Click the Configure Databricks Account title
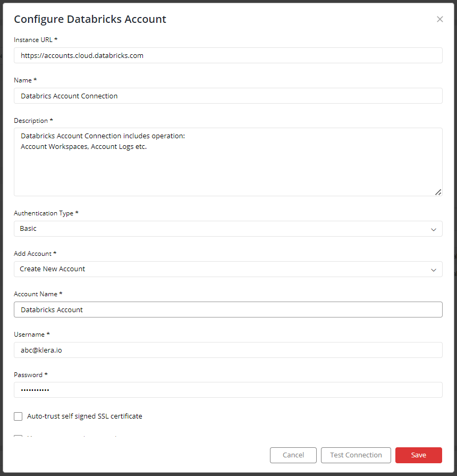 [x=90, y=19]
